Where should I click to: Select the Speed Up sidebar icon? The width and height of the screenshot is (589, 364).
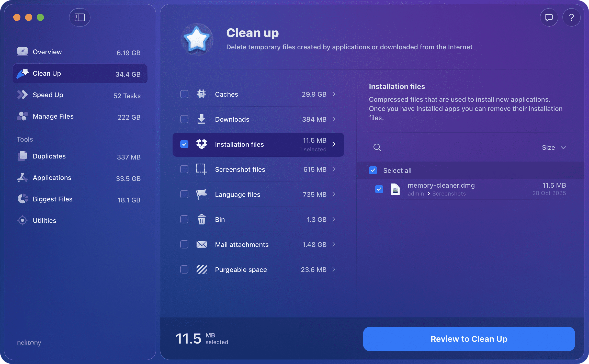pos(22,95)
